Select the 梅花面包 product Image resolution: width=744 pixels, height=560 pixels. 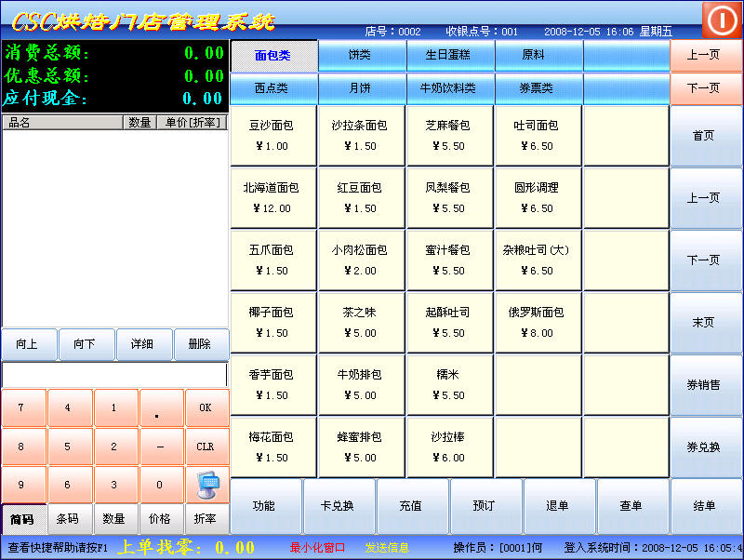(x=273, y=447)
